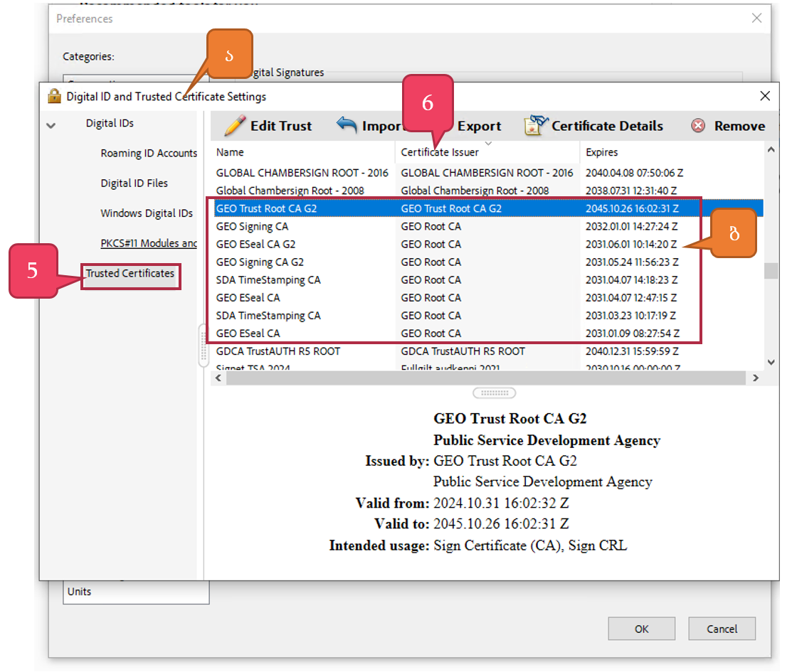Collapse the Digital IDs tree node chevron

(51, 125)
